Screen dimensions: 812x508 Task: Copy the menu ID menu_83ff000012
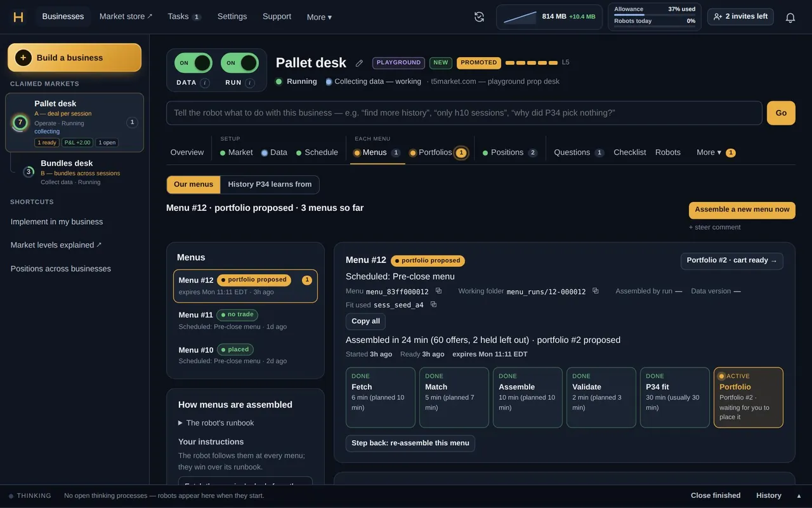(x=438, y=291)
